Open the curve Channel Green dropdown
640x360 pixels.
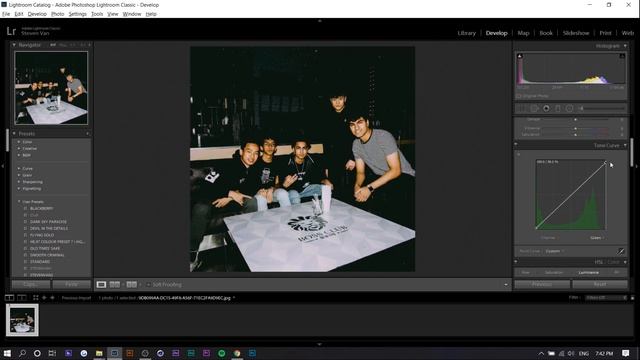coord(597,238)
